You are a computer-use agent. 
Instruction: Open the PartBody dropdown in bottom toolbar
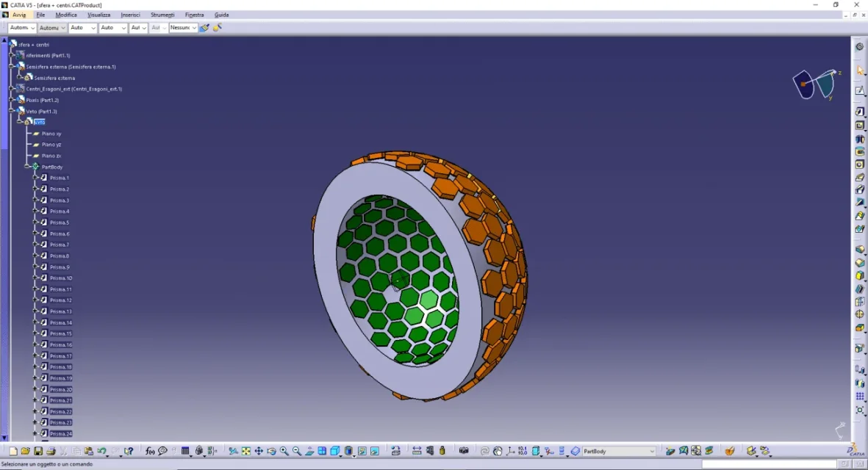(x=651, y=451)
